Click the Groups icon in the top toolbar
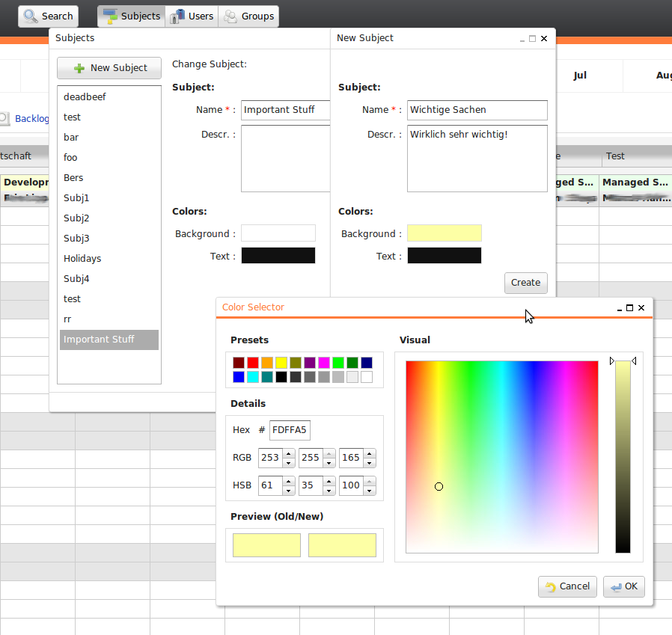Viewport: 672px width, 635px height. [x=233, y=16]
